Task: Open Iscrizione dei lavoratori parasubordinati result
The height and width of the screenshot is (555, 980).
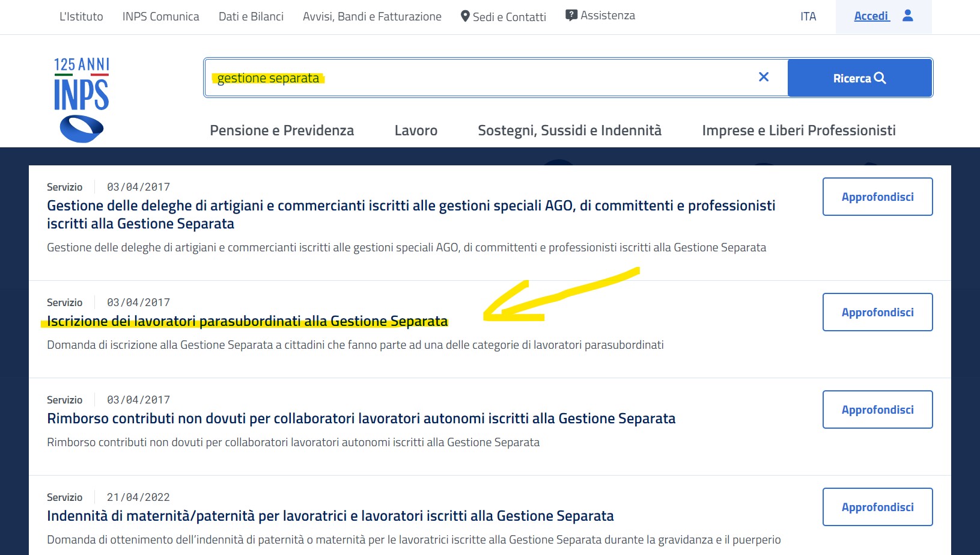Action: tap(247, 321)
